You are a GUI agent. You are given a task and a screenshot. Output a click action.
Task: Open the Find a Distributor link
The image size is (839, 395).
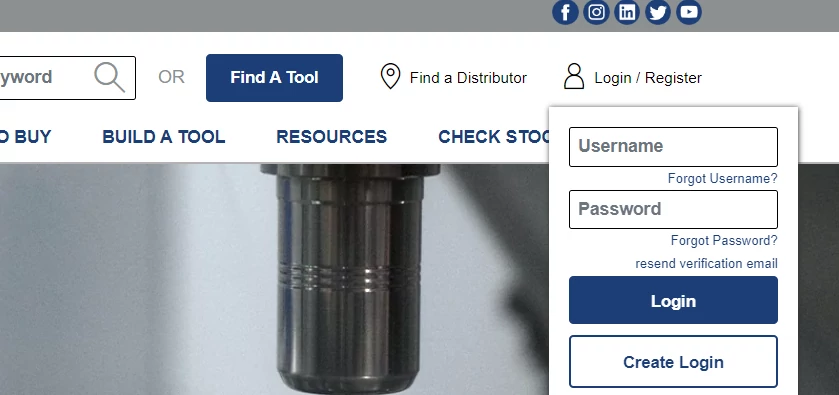[468, 78]
